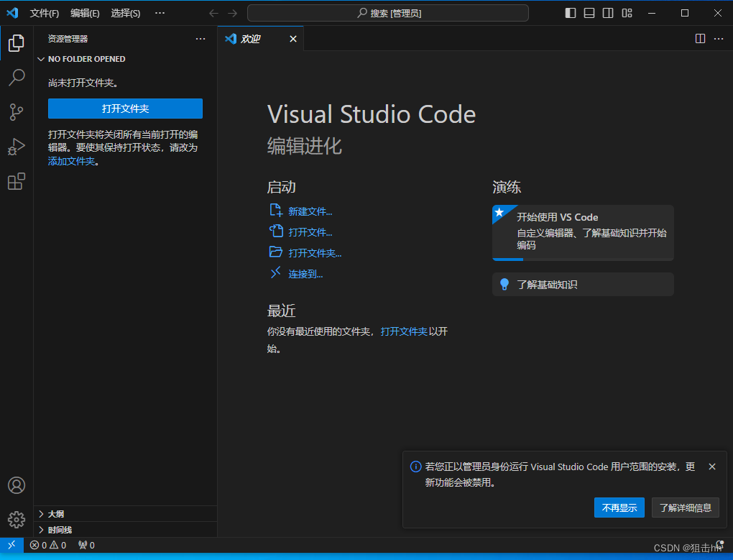
Task: Open the 编辑(E) menu
Action: click(85, 13)
